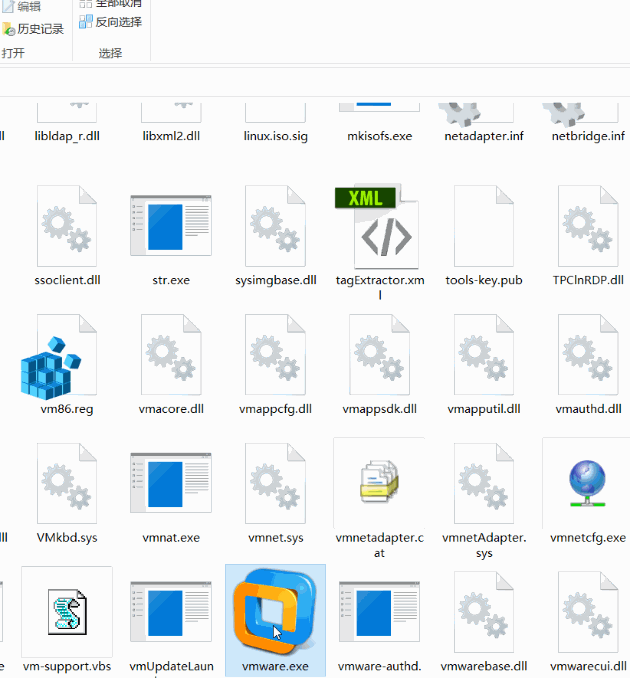Click the netadapter.inf file name
This screenshot has height=678, width=630.
[x=484, y=136]
